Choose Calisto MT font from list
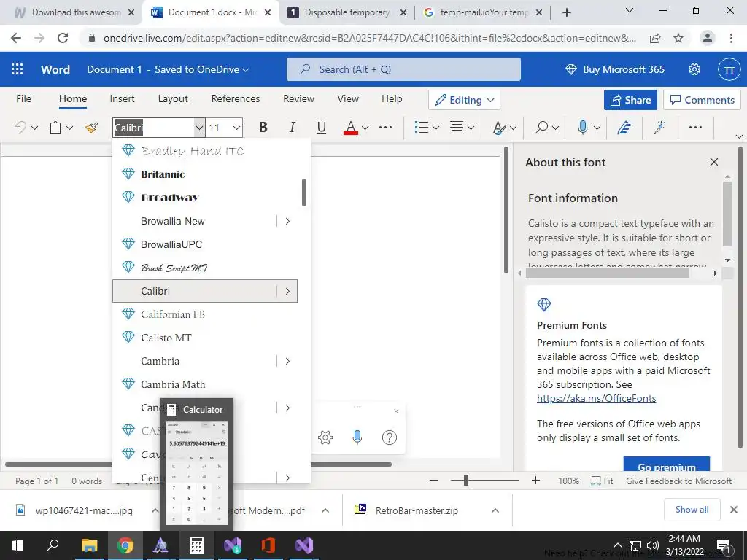 (205, 338)
